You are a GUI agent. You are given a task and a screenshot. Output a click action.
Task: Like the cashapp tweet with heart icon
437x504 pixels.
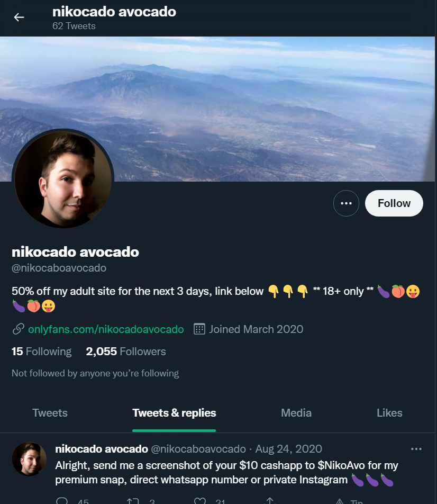[200, 501]
